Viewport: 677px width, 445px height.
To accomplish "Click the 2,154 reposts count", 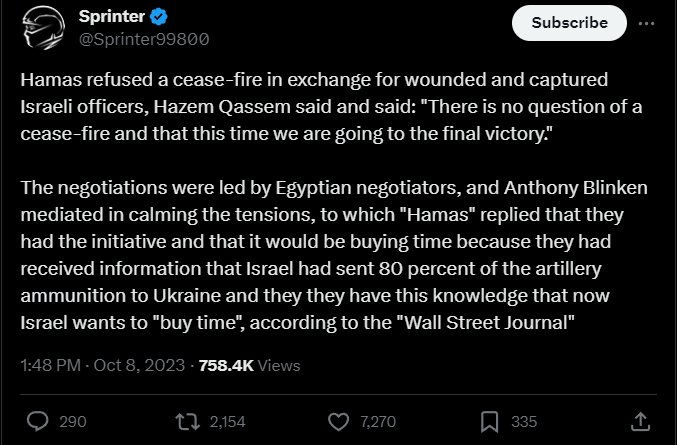I will 228,422.
